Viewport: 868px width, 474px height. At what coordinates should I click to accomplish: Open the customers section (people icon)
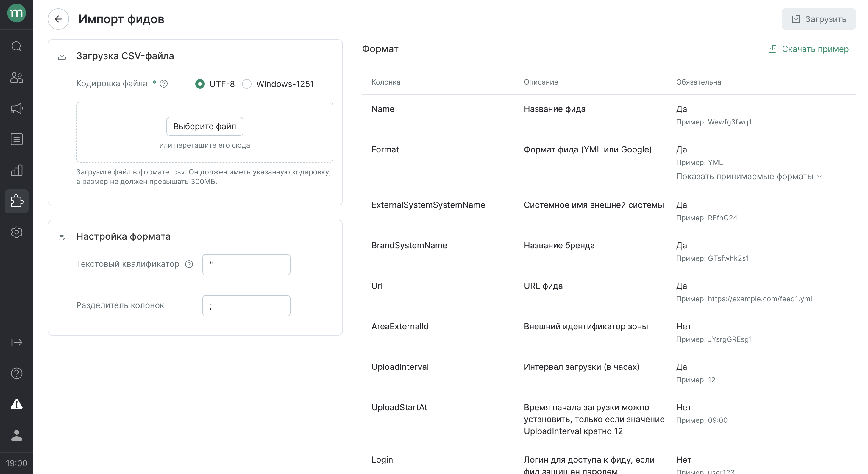coord(16,77)
